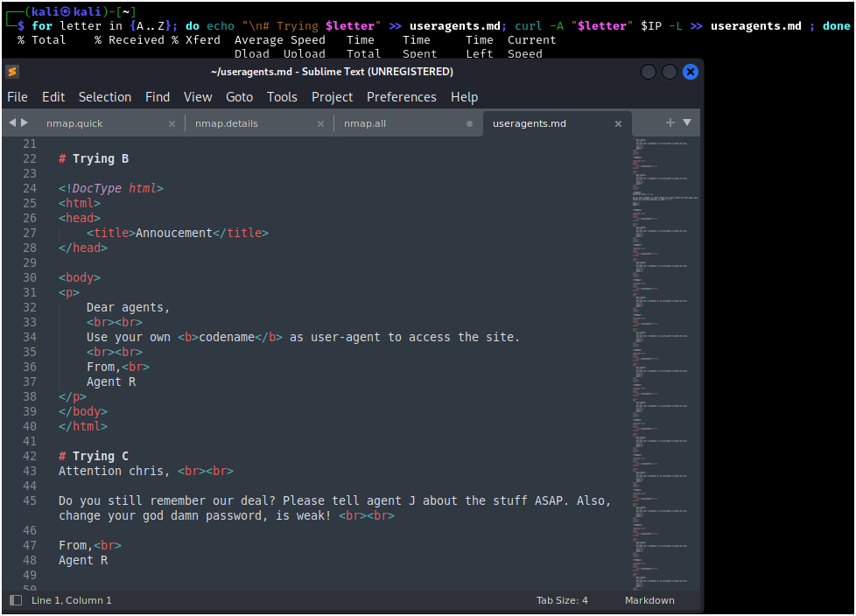Add a new tab with the plus icon
The width and height of the screenshot is (856, 616).
pyautogui.click(x=670, y=123)
